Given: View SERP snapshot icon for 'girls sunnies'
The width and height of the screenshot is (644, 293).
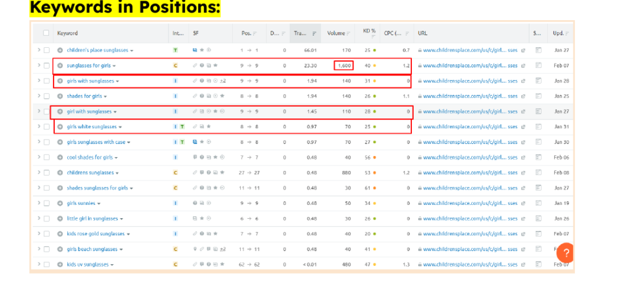Looking at the screenshot, I should point(538,204).
